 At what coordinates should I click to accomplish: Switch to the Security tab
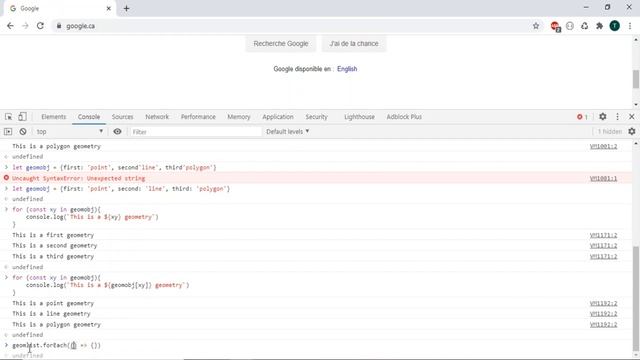316,117
